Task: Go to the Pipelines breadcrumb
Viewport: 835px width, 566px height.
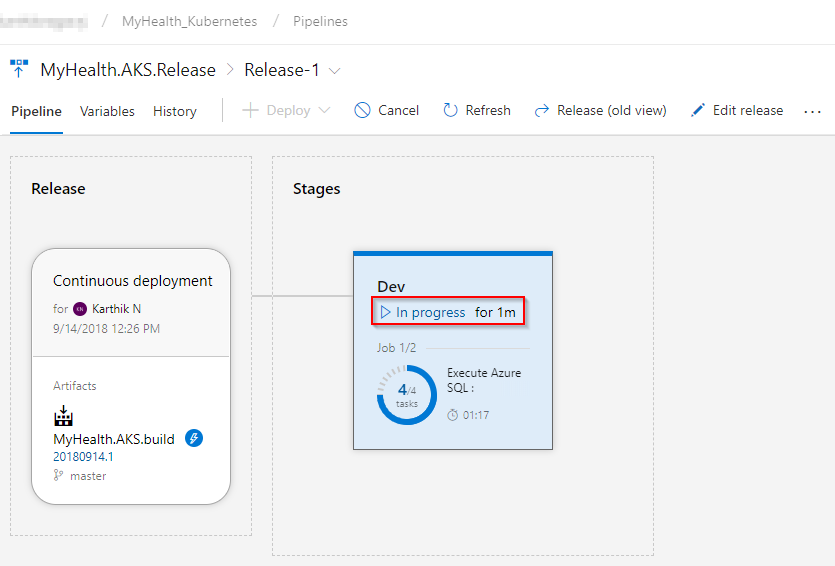Action: click(x=320, y=21)
